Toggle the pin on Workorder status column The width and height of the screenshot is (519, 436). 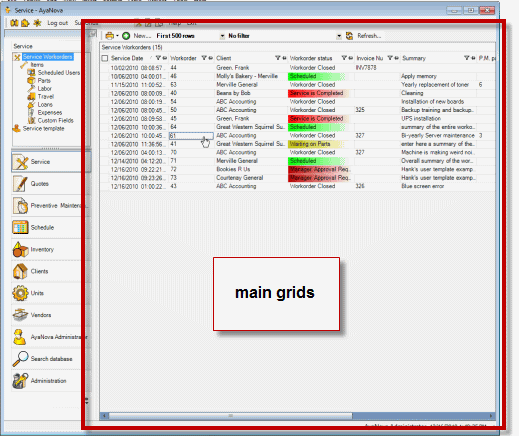[x=351, y=58]
